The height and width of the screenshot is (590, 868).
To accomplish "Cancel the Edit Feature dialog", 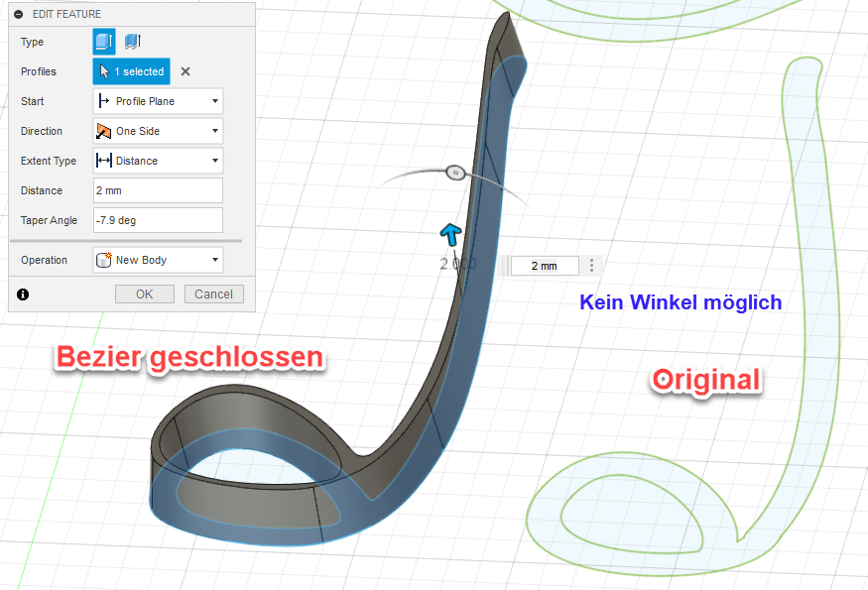I will tap(213, 295).
